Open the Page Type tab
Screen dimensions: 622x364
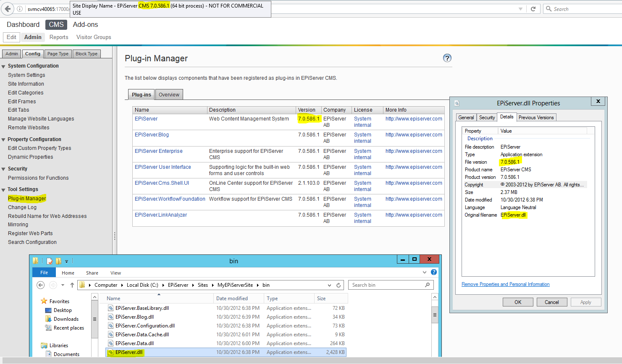pyautogui.click(x=58, y=54)
